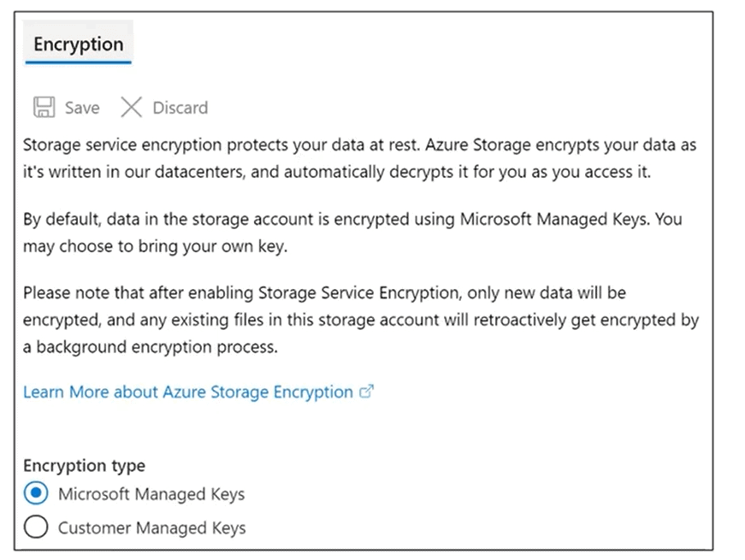Click the Microsoft Managed Keys option label
This screenshot has height=560, width=745.
click(x=151, y=494)
